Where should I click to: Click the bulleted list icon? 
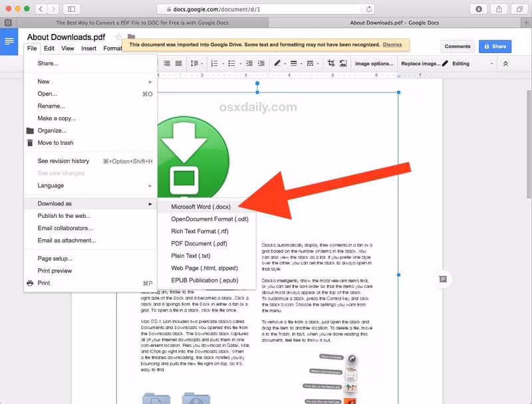click(231, 63)
